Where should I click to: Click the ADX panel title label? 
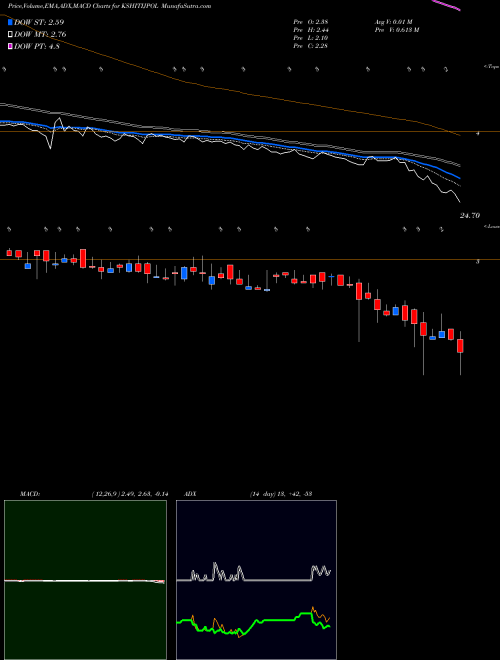(192, 494)
